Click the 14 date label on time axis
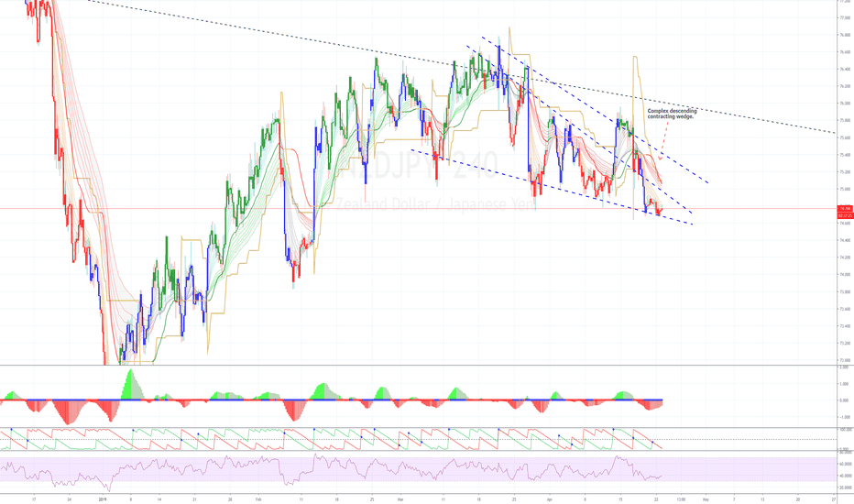The image size is (854, 504). tap(159, 499)
